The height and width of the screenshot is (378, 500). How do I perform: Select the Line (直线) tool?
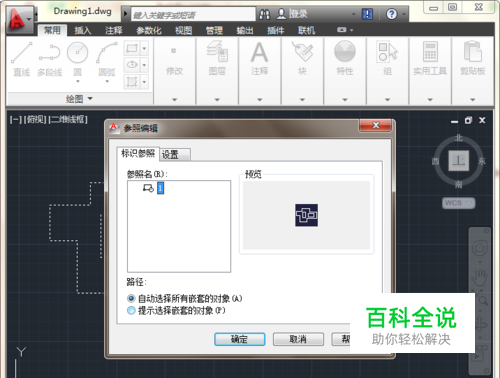point(22,59)
